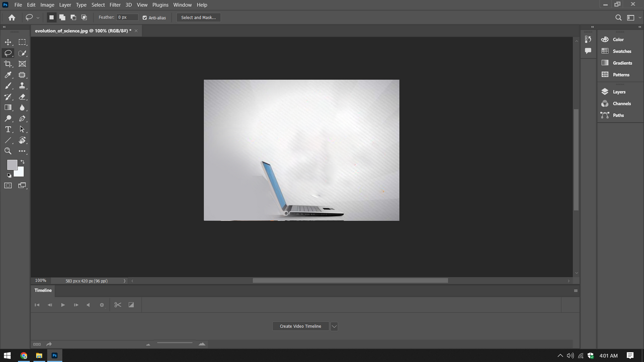Select the Rectangular Marquee tool
The image size is (644, 362).
click(x=22, y=42)
